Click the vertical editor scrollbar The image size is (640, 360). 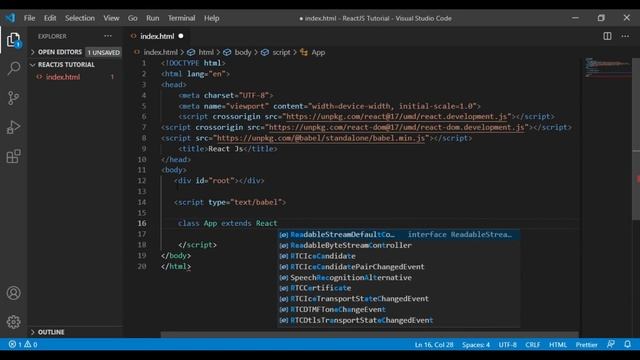tap(636, 139)
